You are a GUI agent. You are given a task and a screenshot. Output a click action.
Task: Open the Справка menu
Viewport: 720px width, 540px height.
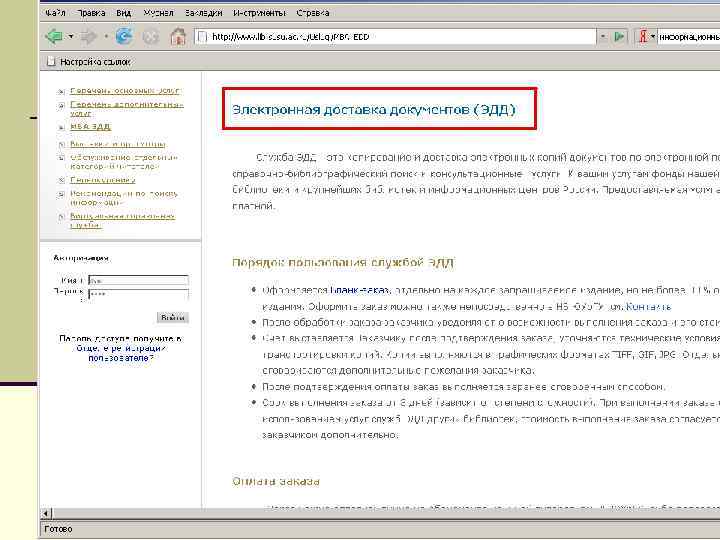(x=313, y=13)
